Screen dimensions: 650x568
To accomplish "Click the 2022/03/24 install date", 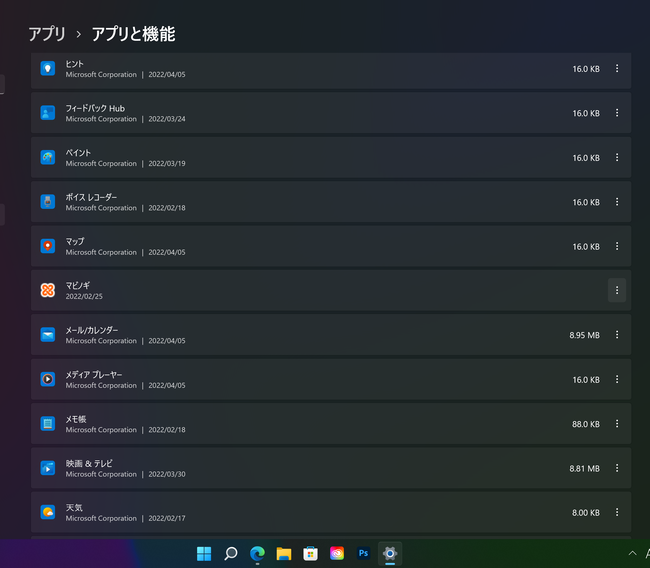I will 167,119.
